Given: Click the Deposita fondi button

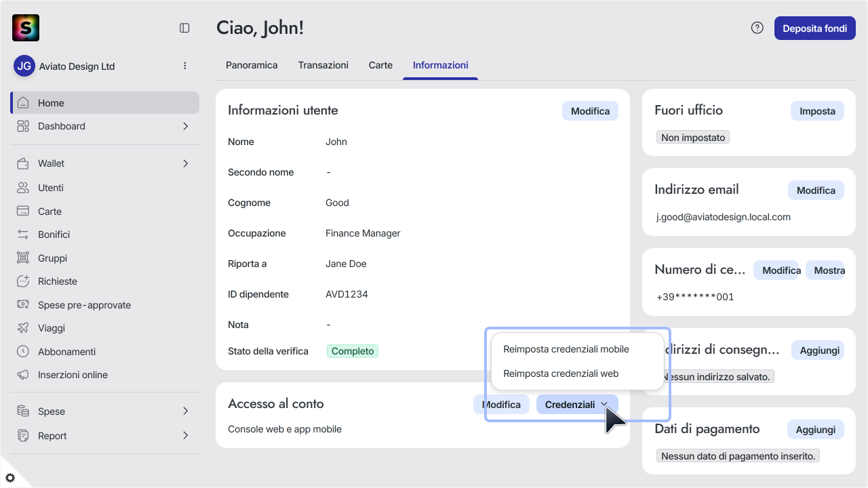Looking at the screenshot, I should 814,28.
